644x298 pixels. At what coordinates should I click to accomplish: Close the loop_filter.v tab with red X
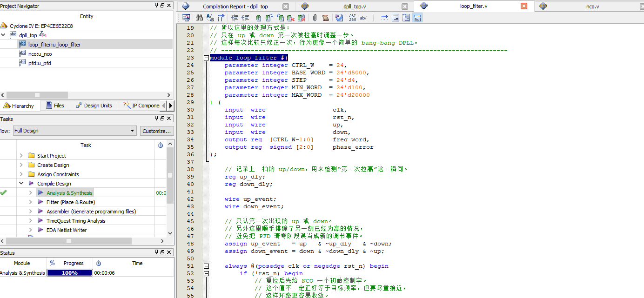(524, 6)
